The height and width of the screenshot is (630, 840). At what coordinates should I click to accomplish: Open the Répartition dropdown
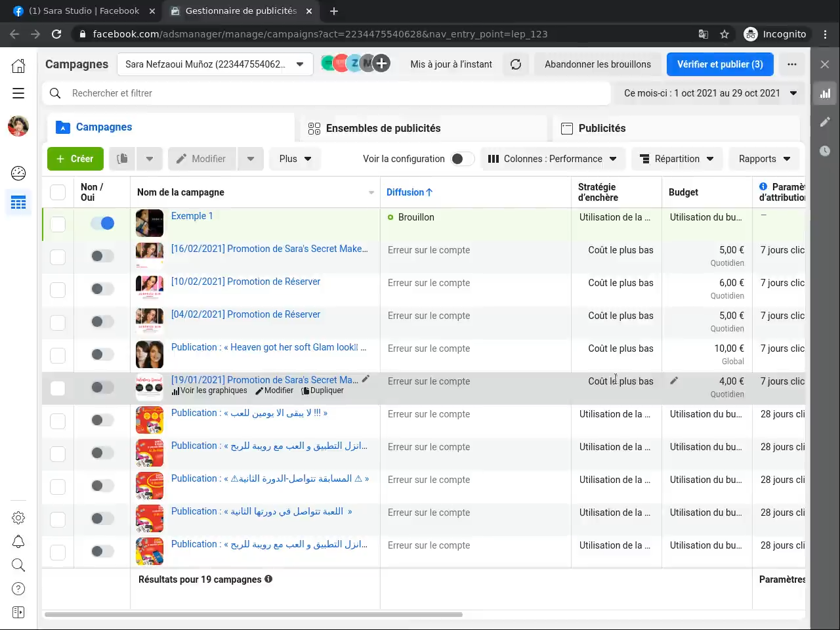(677, 159)
